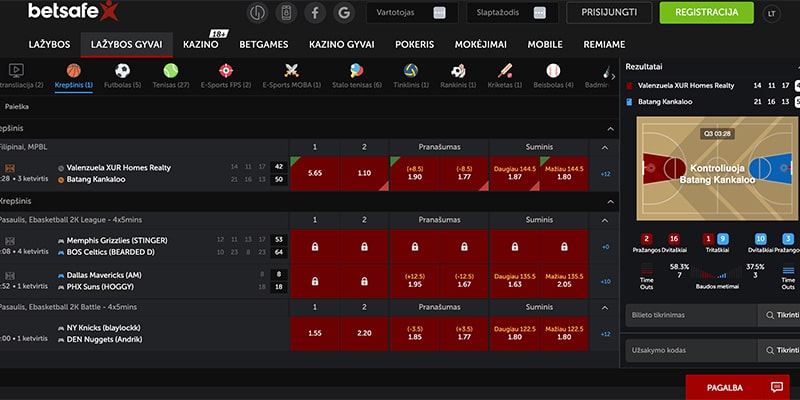The width and height of the screenshot is (800, 400).
Task: Open the Lažybos tab
Action: click(x=49, y=44)
